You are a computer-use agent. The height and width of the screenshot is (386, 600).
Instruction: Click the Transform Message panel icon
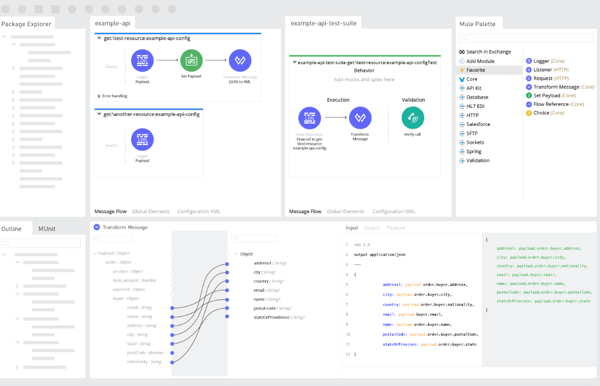point(97,227)
